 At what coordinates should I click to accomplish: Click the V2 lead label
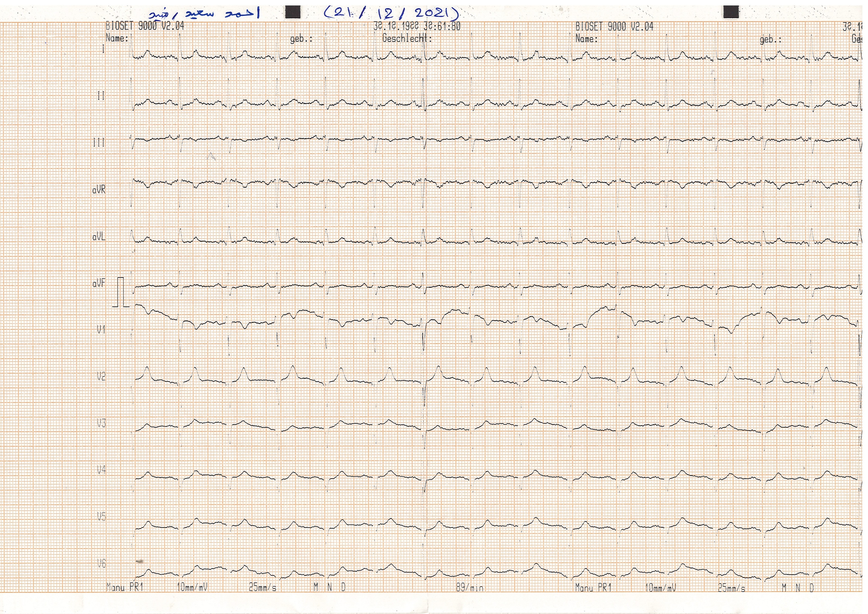[101, 376]
